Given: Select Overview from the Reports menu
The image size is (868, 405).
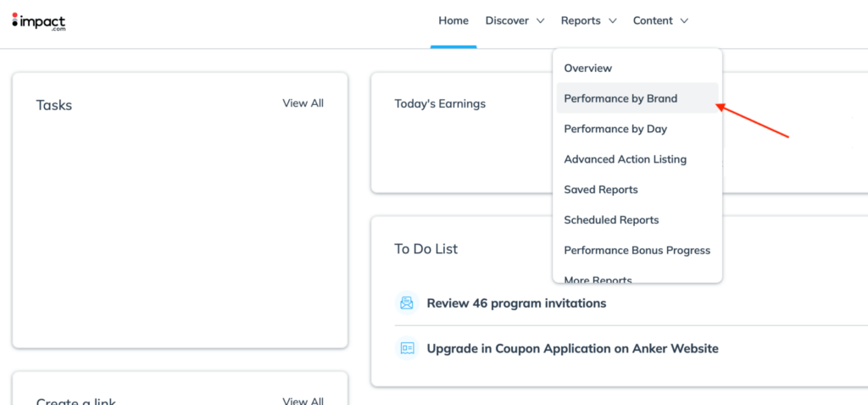Looking at the screenshot, I should click(x=587, y=68).
